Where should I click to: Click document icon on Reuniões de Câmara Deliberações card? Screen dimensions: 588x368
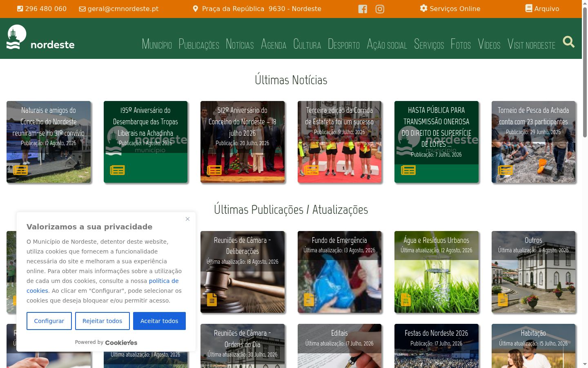point(212,300)
